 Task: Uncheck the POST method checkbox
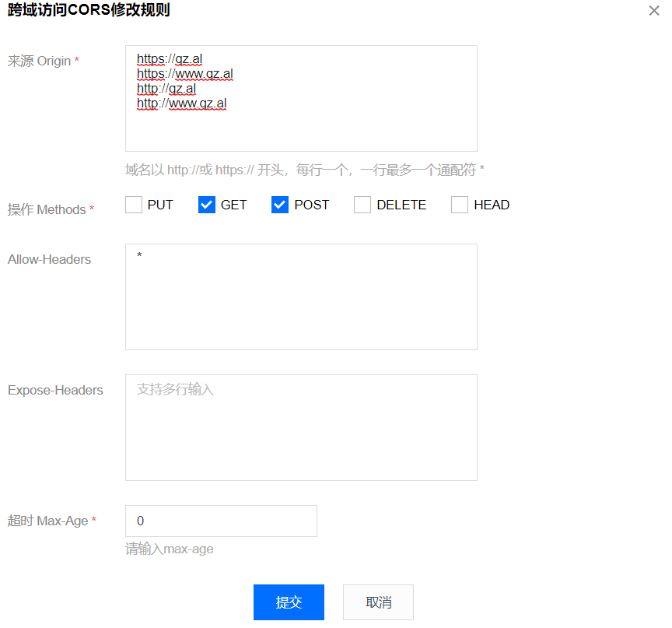point(280,205)
